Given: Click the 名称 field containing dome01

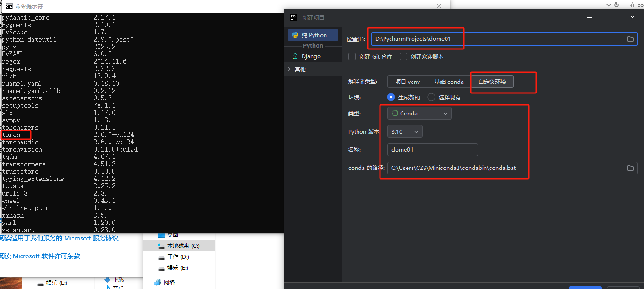Looking at the screenshot, I should click(433, 150).
